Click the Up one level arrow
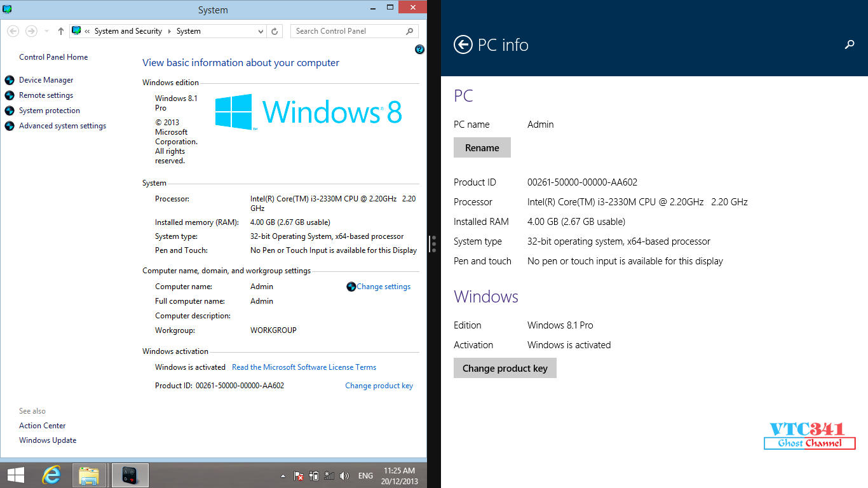Image resolution: width=868 pixels, height=488 pixels. [x=61, y=31]
